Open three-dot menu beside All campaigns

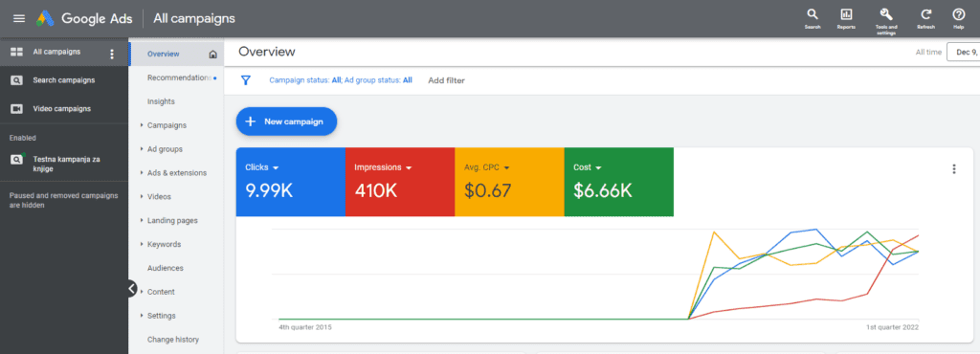click(x=112, y=54)
